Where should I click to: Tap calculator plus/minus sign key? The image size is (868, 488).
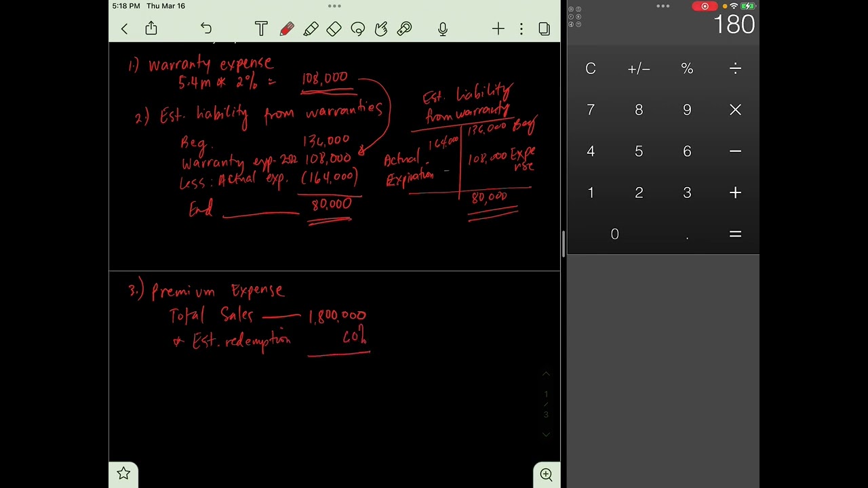639,68
